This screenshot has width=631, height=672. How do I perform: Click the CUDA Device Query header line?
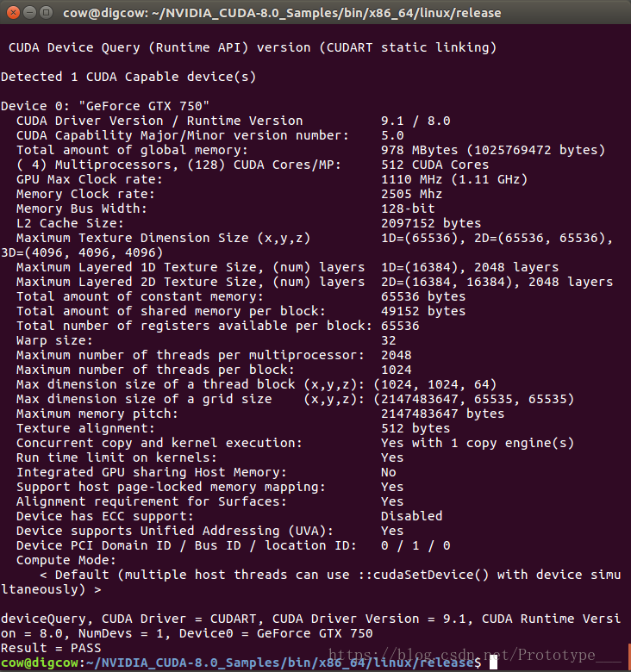pos(253,47)
